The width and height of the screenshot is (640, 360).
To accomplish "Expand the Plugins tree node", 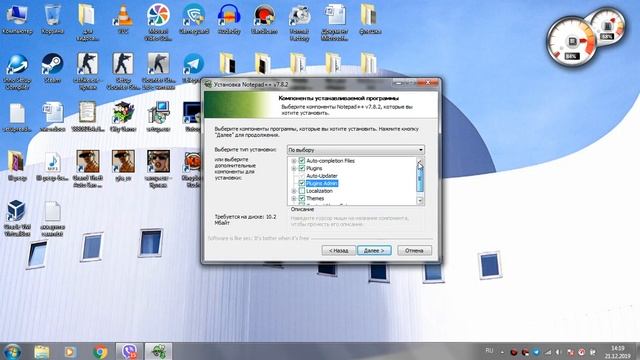I will point(294,168).
